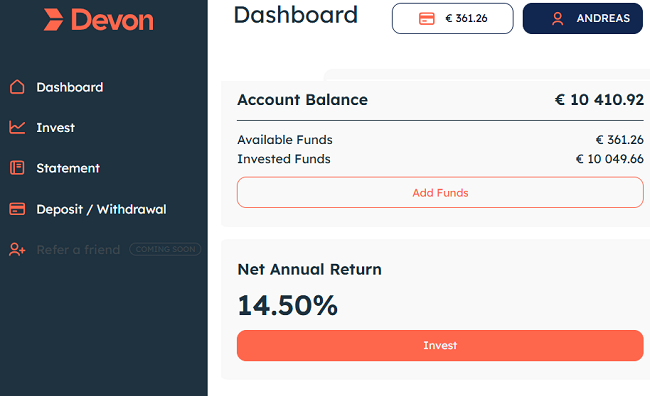Click the Add Funds button
650x396 pixels.
coord(440,192)
